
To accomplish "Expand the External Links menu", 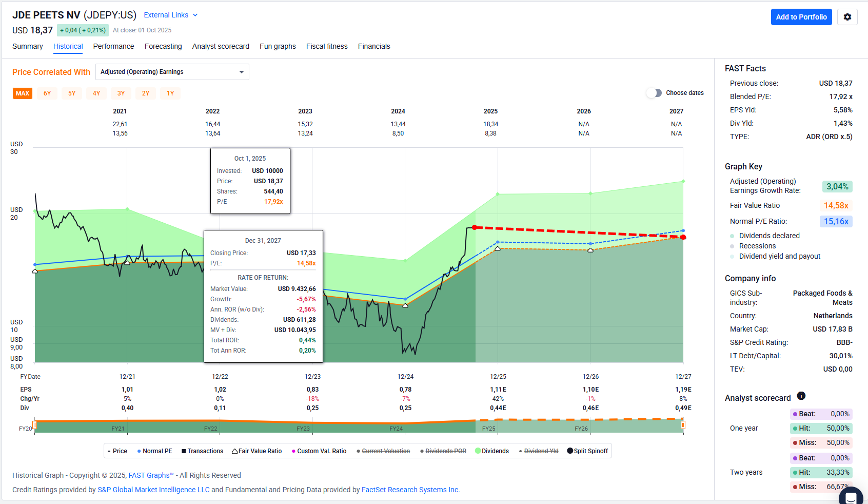I will (x=170, y=15).
